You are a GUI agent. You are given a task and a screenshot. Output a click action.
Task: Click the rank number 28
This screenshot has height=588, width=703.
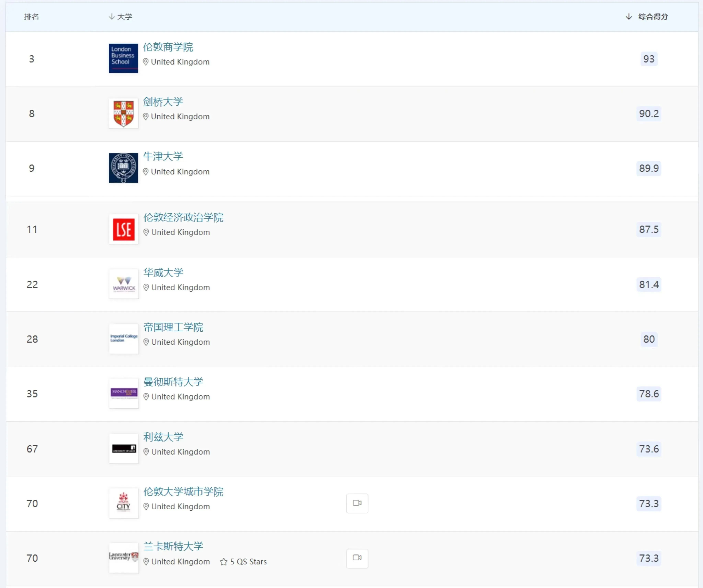point(32,339)
